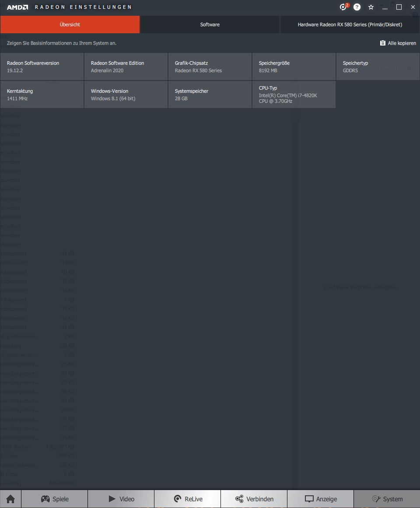Open the Spiele gaming section
This screenshot has height=508, width=420.
[x=54, y=499]
